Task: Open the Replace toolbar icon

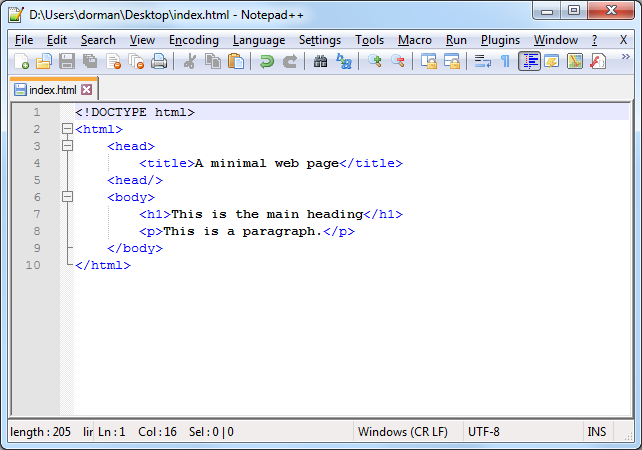Action: [x=344, y=61]
